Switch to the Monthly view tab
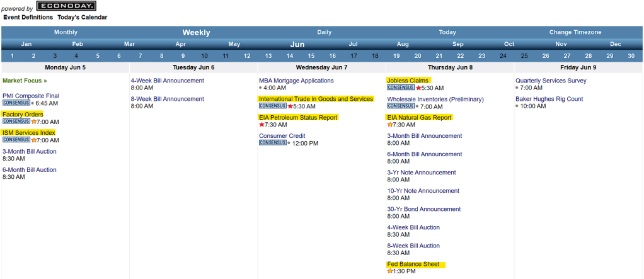This screenshot has width=644, height=279. [x=66, y=32]
